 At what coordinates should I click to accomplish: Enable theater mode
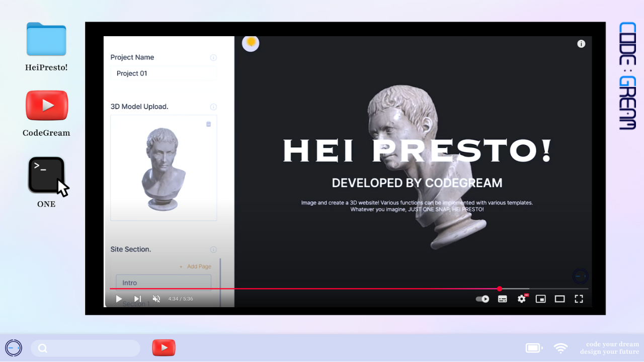tap(559, 299)
